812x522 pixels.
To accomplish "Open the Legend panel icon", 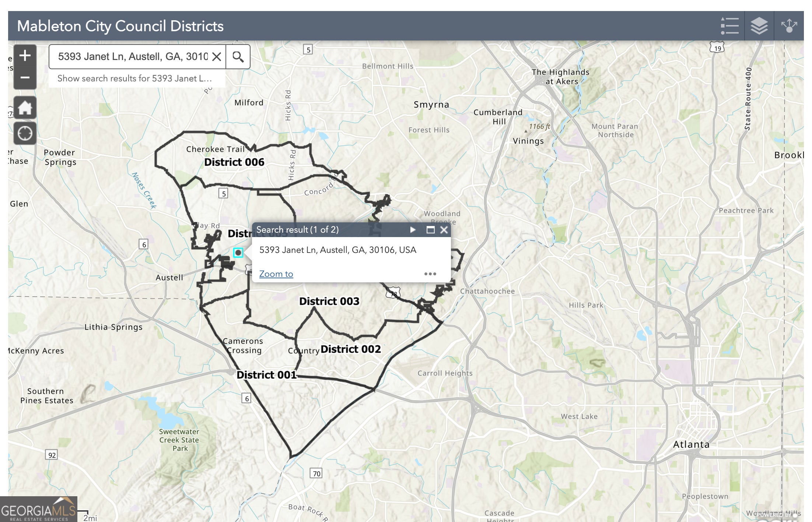I will click(x=729, y=26).
